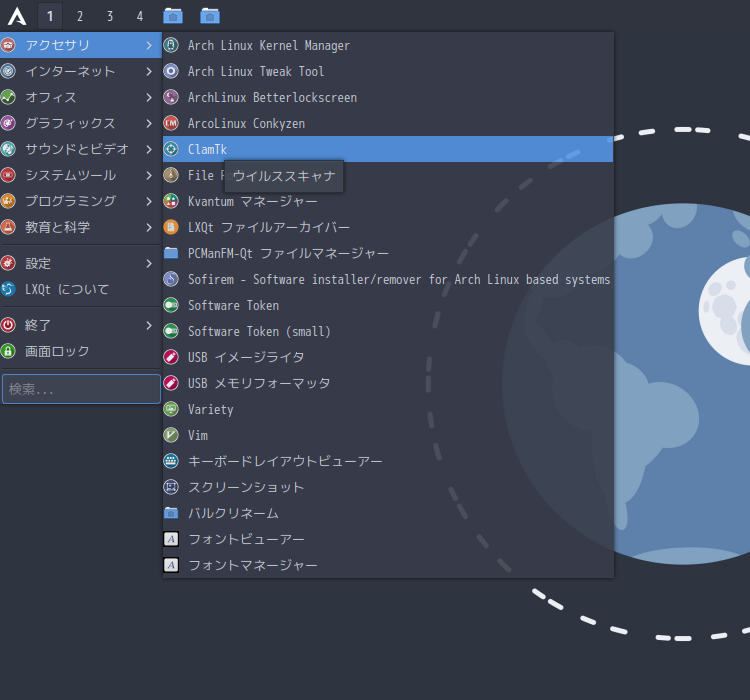Launch フォントマネージャー entry text
This screenshot has width=750, height=700.
(253, 565)
